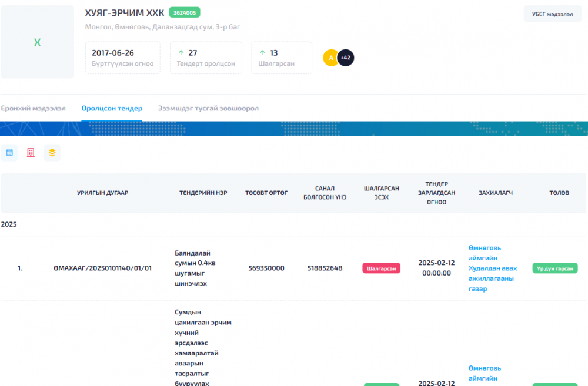Click offered price 518852648
588x386 pixels.
[x=325, y=268]
